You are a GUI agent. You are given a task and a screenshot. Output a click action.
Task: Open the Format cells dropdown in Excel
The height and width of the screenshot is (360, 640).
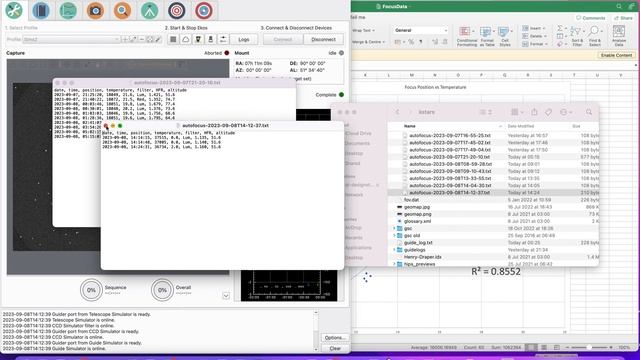pos(535,44)
